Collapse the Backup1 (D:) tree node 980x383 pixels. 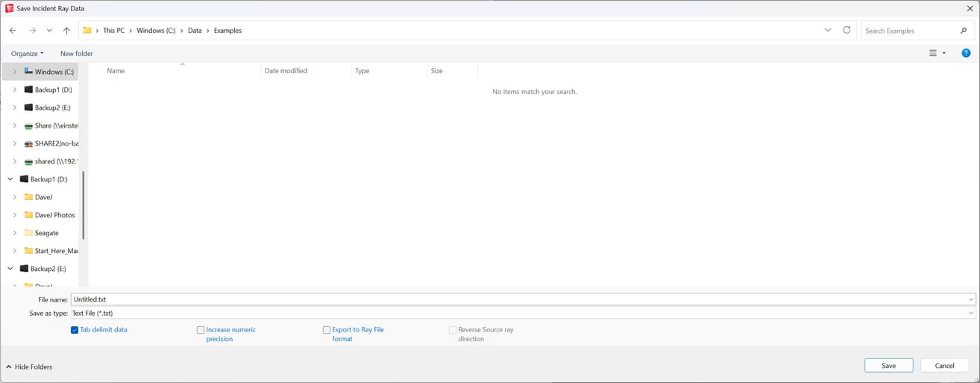tap(10, 179)
